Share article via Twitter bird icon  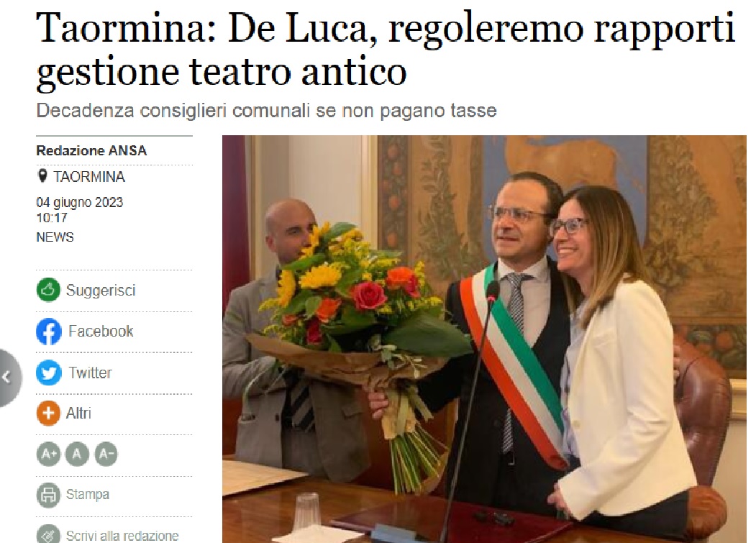(49, 373)
